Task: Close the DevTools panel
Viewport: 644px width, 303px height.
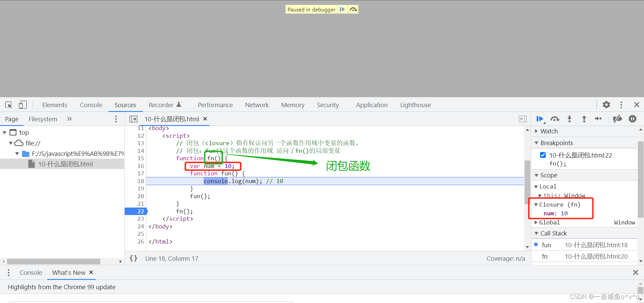Action: (x=637, y=105)
